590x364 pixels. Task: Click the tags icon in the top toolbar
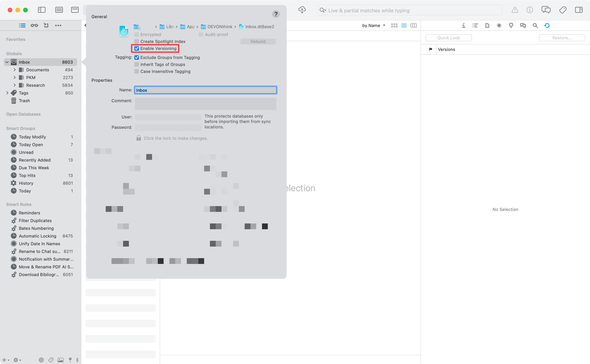click(563, 10)
